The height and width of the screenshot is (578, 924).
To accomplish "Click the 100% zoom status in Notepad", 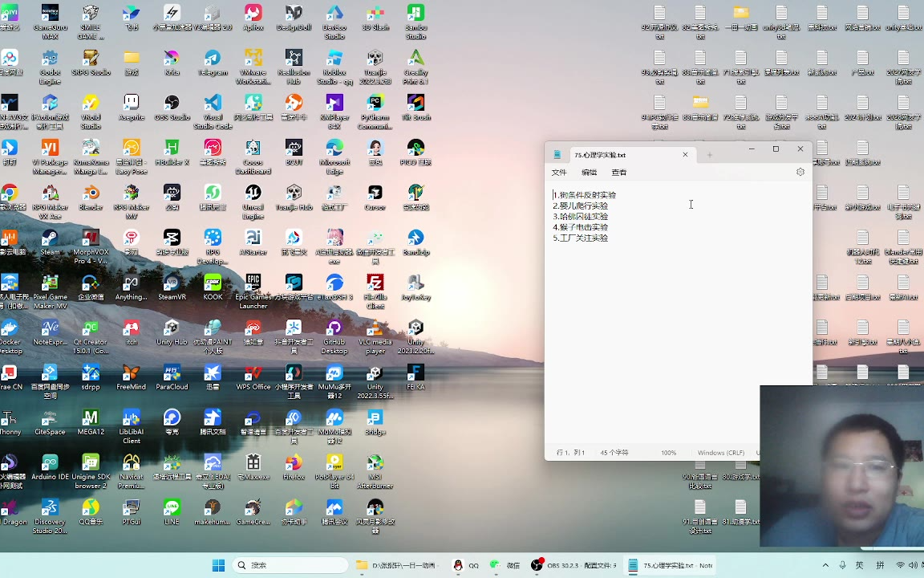I will (x=668, y=453).
